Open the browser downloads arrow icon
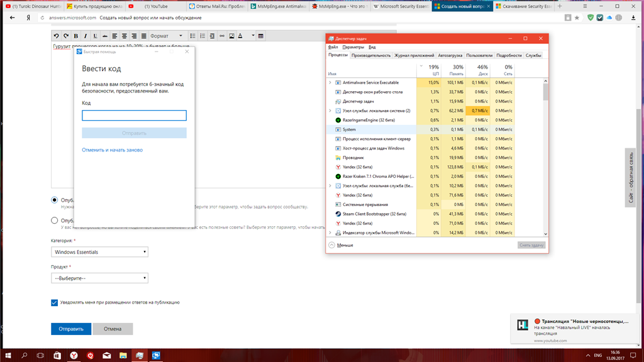This screenshot has height=362, width=644. tap(633, 18)
